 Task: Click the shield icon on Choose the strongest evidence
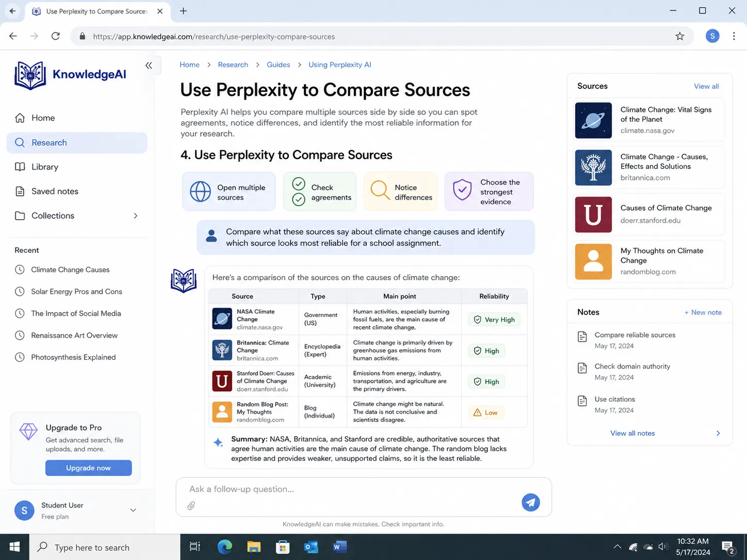pos(462,190)
